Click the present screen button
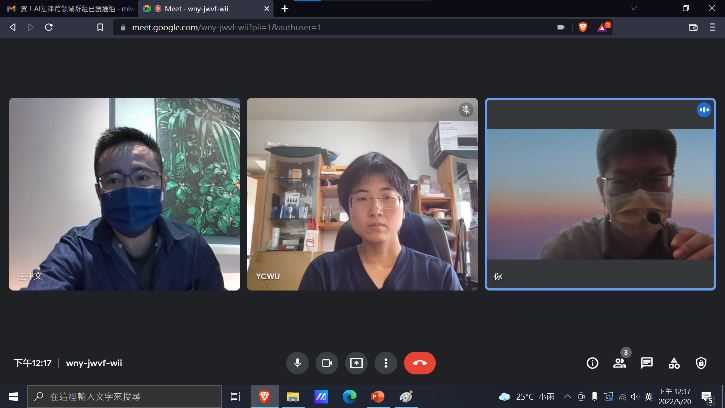Image resolution: width=725 pixels, height=408 pixels. [356, 363]
